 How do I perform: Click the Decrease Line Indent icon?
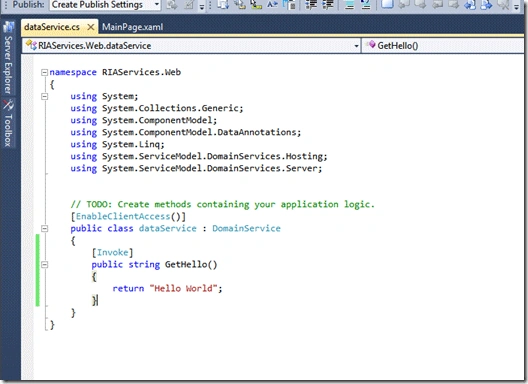pyautogui.click(x=311, y=5)
